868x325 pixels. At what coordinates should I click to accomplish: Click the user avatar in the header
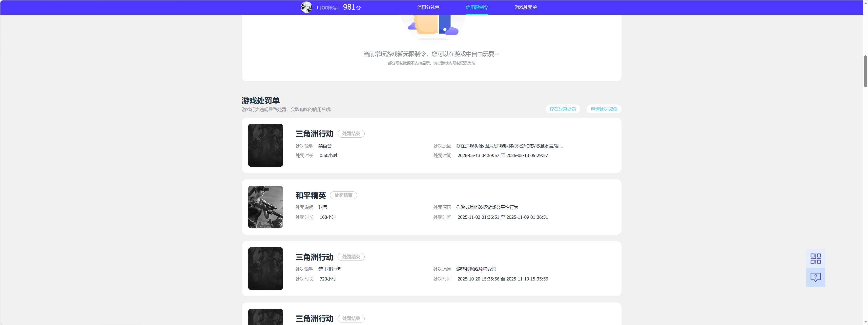click(x=306, y=7)
